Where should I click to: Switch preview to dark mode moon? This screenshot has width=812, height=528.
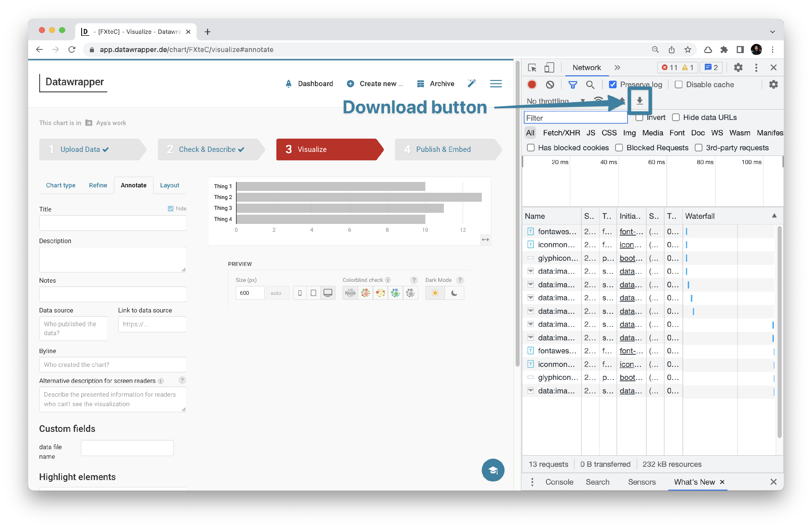pyautogui.click(x=454, y=293)
